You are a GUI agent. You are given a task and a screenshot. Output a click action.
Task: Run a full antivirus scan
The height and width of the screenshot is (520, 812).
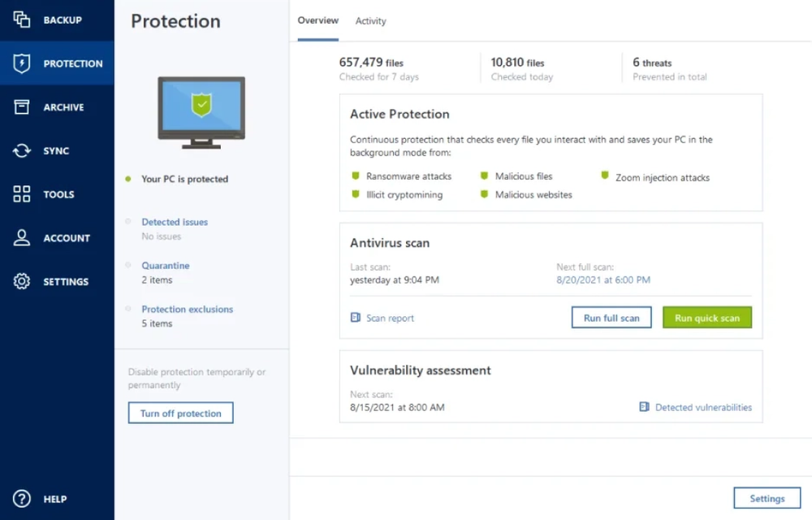(611, 318)
